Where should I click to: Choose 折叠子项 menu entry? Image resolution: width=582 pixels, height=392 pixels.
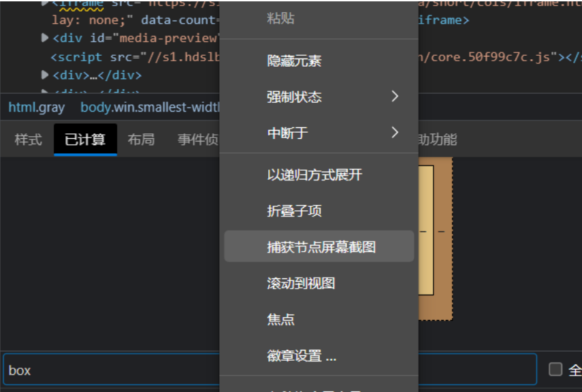tap(319, 211)
